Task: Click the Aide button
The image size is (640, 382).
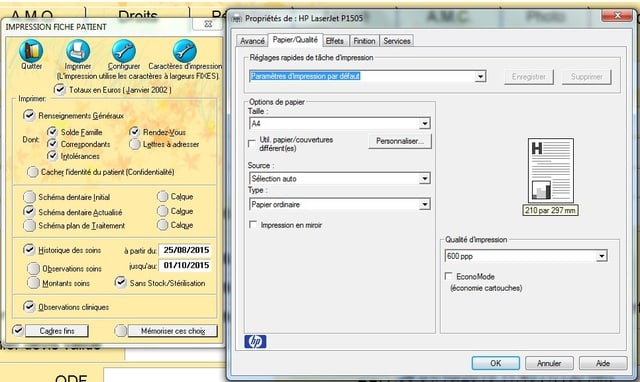Action: point(603,363)
